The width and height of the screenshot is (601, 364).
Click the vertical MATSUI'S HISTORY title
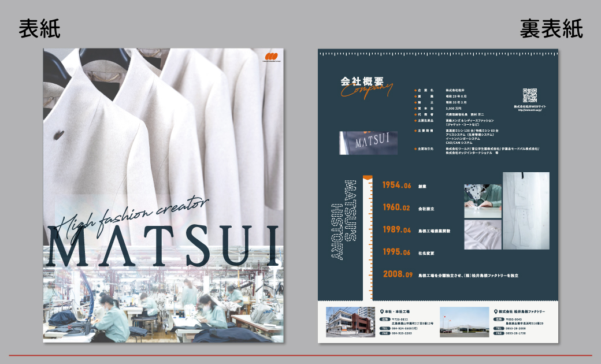coord(343,220)
